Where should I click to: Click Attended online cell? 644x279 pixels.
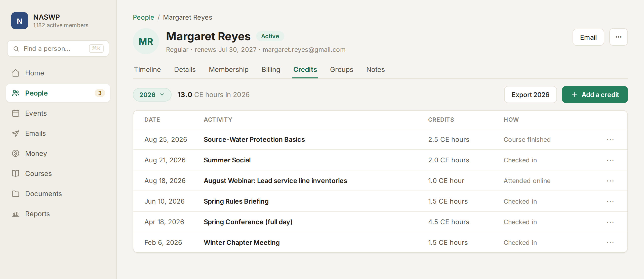(527, 181)
